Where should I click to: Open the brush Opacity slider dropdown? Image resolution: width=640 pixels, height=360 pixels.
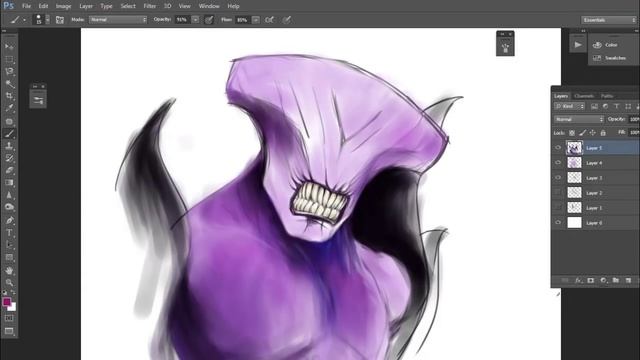(x=196, y=20)
